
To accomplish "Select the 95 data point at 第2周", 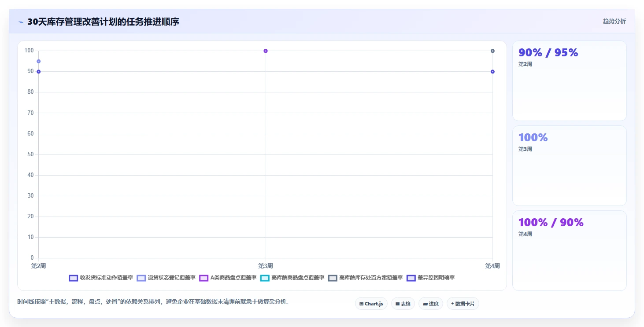I will (x=39, y=61).
